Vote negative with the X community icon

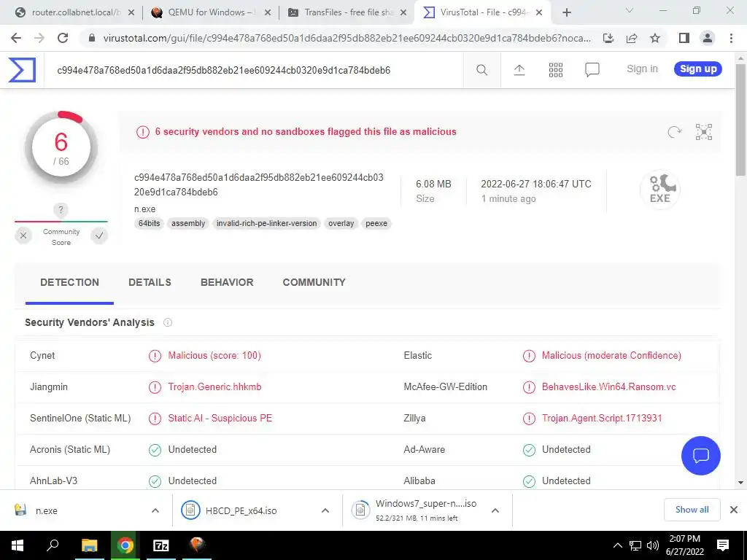(x=23, y=236)
